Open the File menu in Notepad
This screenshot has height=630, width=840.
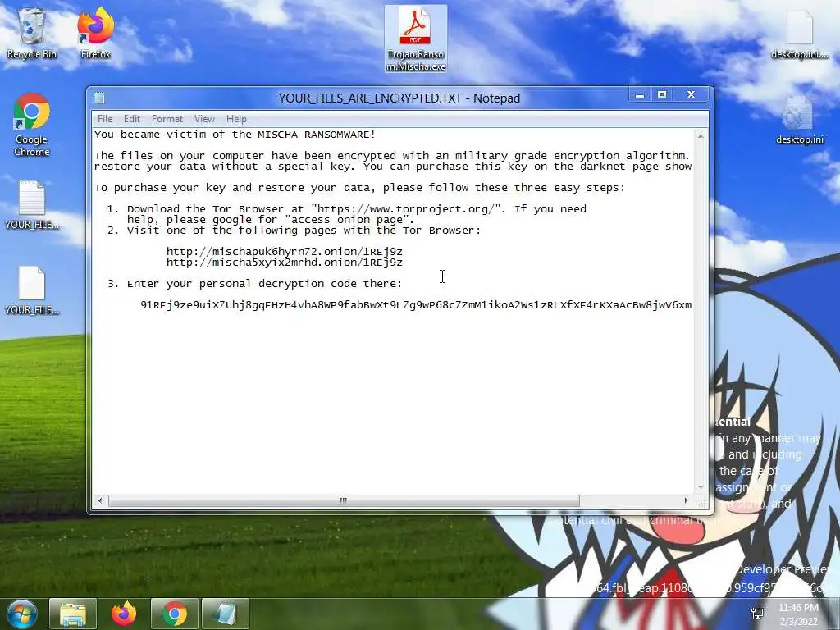(x=105, y=119)
